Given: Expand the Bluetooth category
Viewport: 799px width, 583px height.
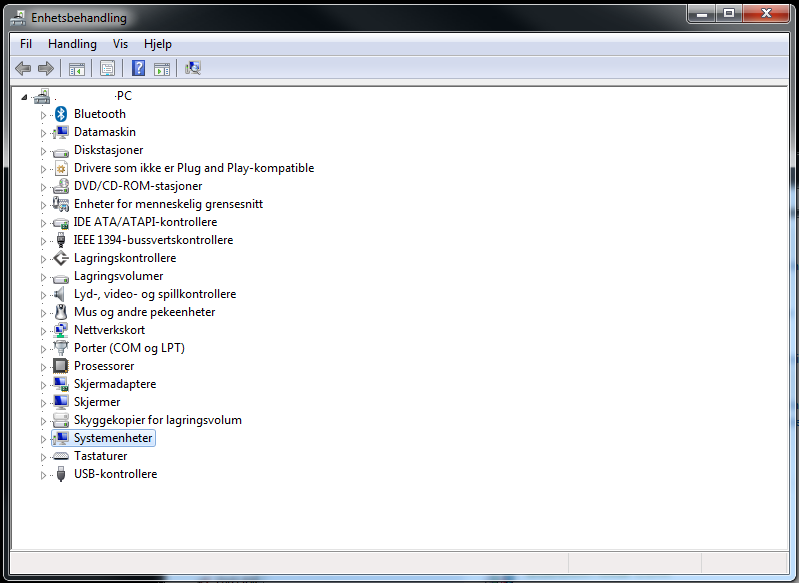Looking at the screenshot, I should click(x=43, y=115).
